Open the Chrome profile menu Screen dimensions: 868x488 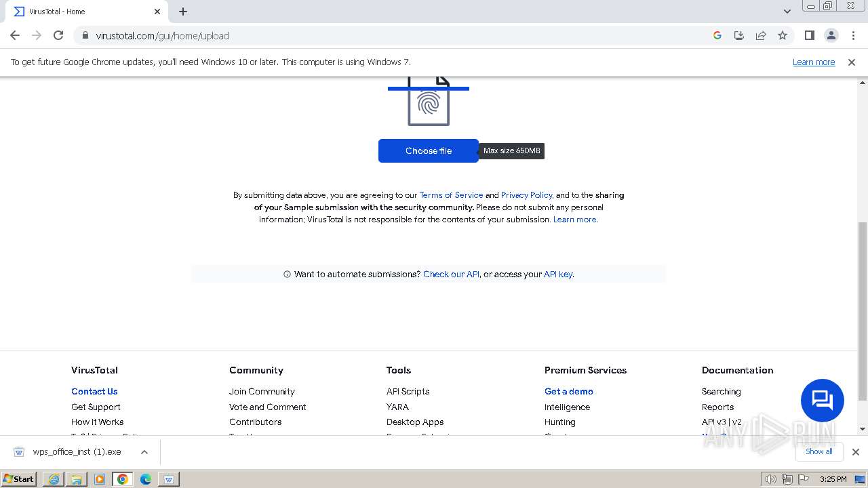click(x=831, y=35)
